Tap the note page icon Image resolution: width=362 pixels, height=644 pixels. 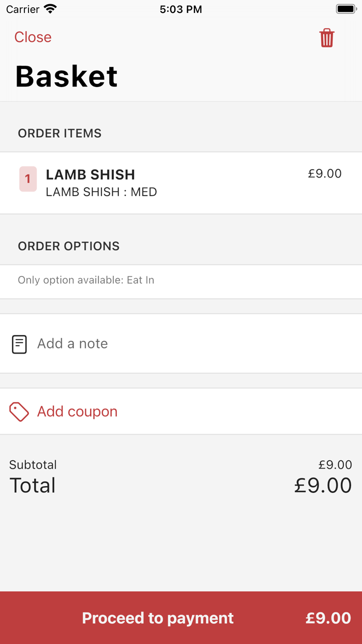tap(19, 344)
